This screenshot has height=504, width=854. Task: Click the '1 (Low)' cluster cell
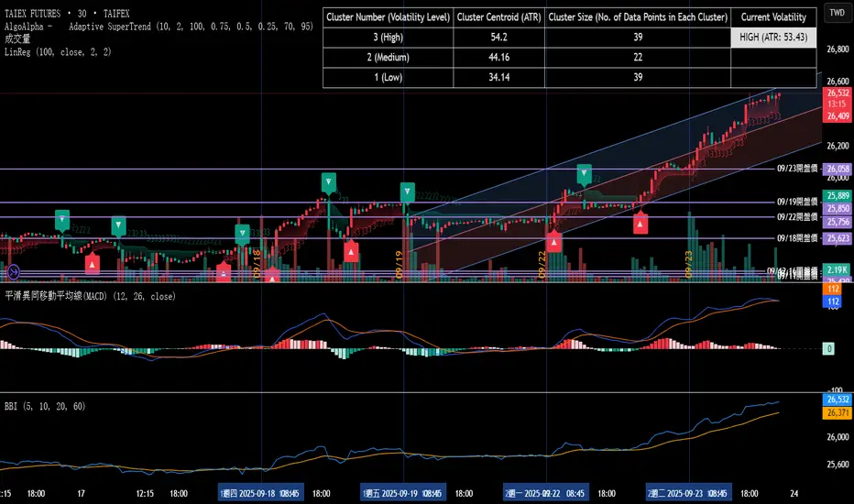388,77
